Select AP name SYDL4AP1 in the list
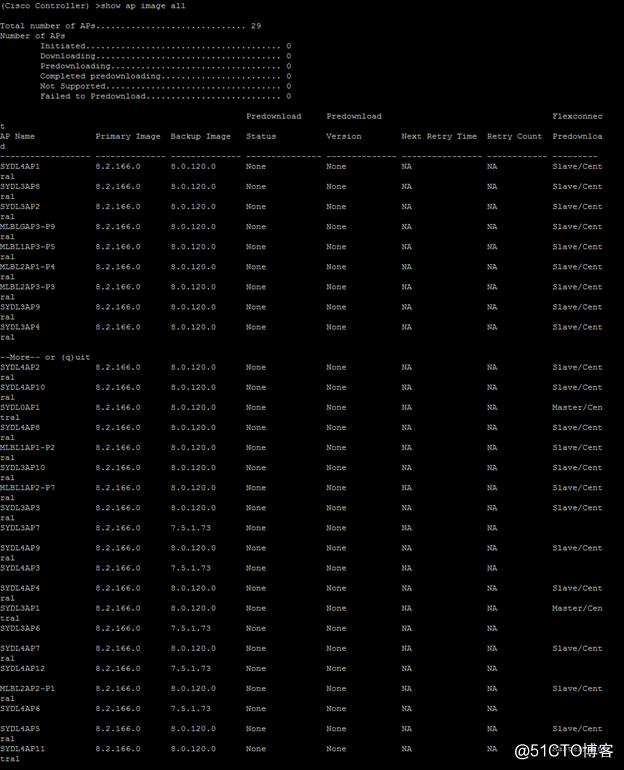624x770 pixels. coord(20,166)
